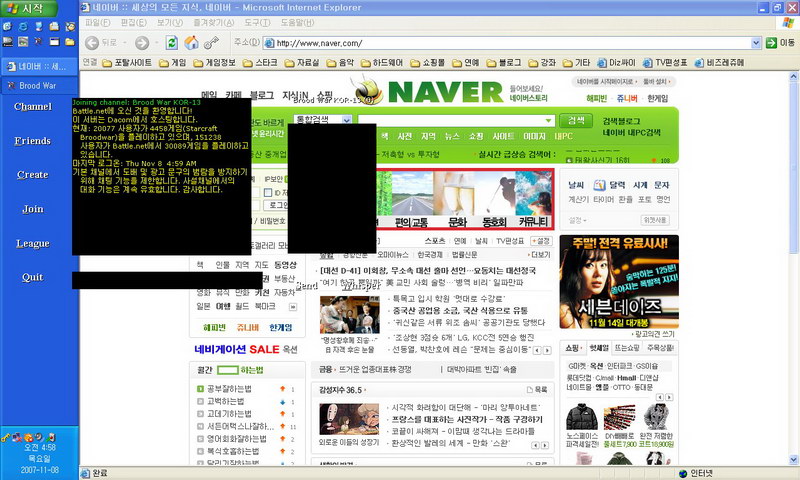Viewport: 800px width, 480px height.
Task: Switch to the Brood War taskbar window
Action: point(40,86)
